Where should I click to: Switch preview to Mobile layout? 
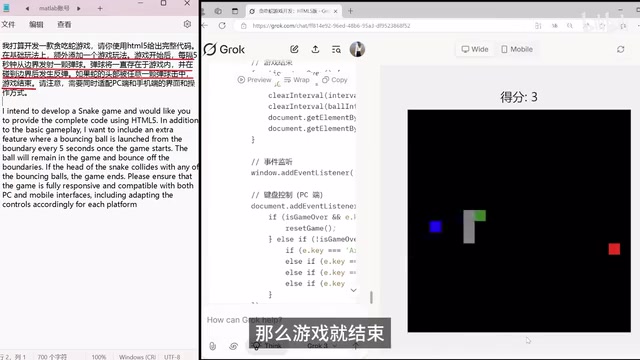coord(517,49)
